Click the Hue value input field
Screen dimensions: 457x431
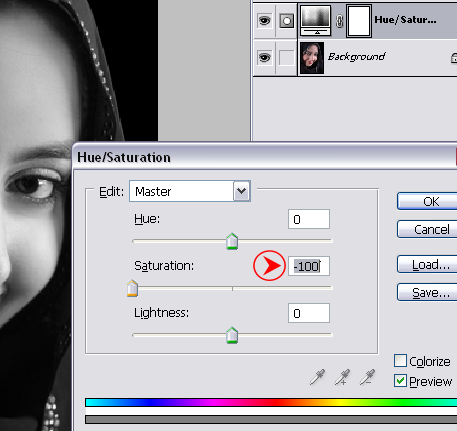(x=309, y=219)
